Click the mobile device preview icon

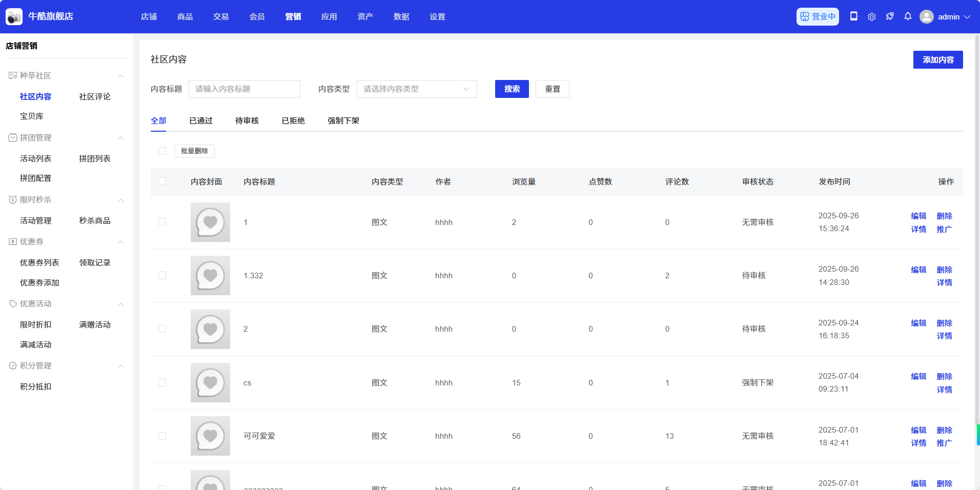[853, 16]
